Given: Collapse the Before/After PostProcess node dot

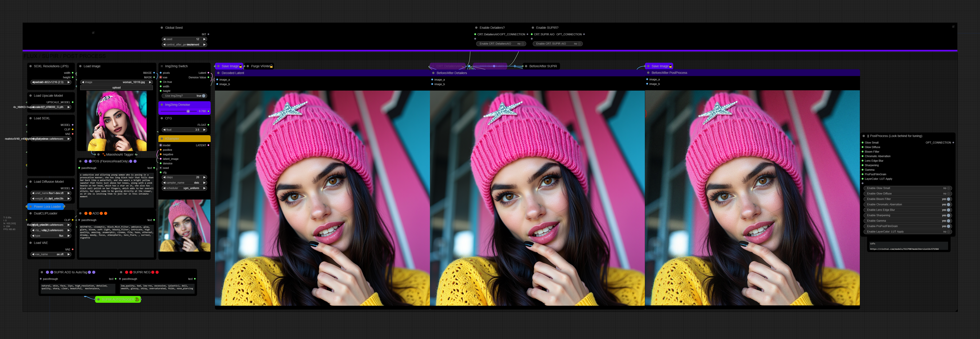Looking at the screenshot, I should 648,73.
